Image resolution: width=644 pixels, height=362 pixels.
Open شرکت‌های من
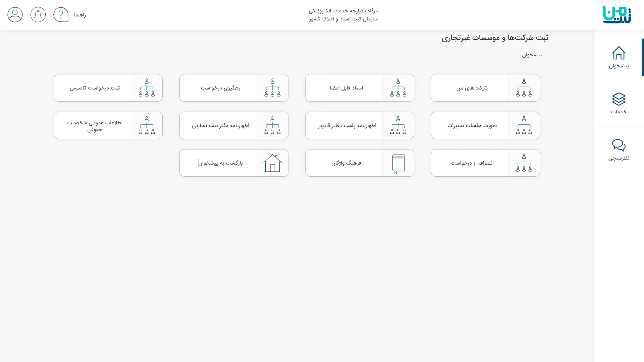point(470,87)
